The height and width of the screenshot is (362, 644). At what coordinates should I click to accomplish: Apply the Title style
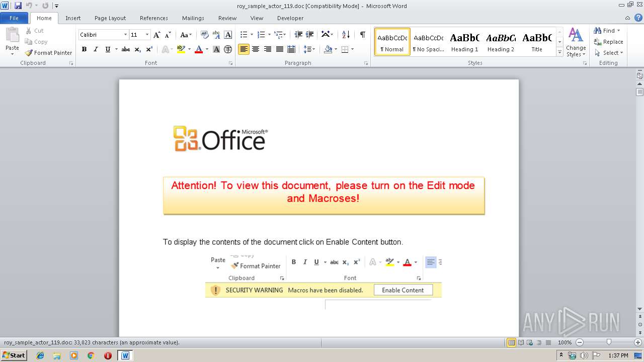click(537, 42)
